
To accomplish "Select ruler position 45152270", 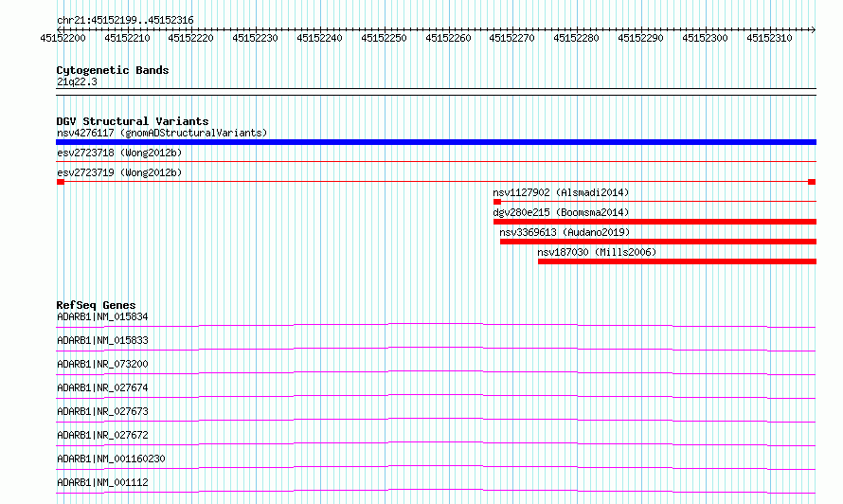I will [511, 38].
